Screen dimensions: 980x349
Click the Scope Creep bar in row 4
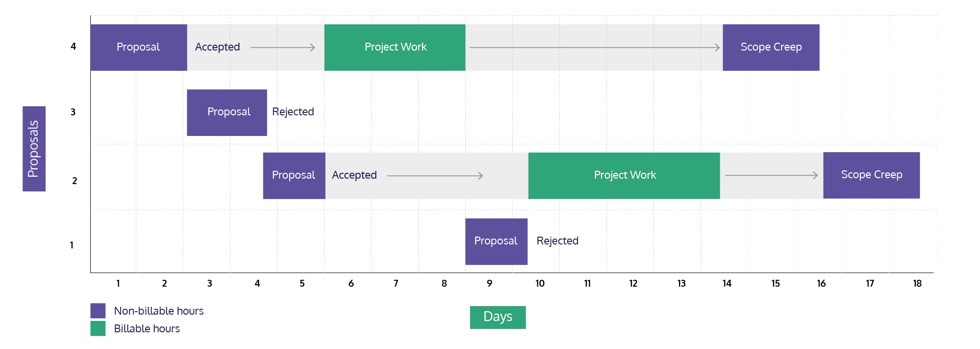pos(771,47)
